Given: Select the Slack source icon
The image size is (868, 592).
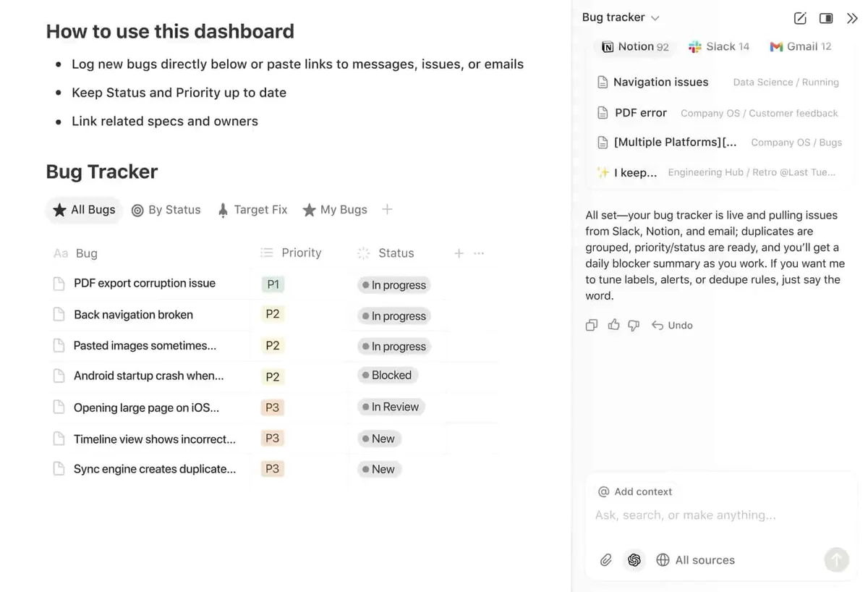Looking at the screenshot, I should [694, 46].
